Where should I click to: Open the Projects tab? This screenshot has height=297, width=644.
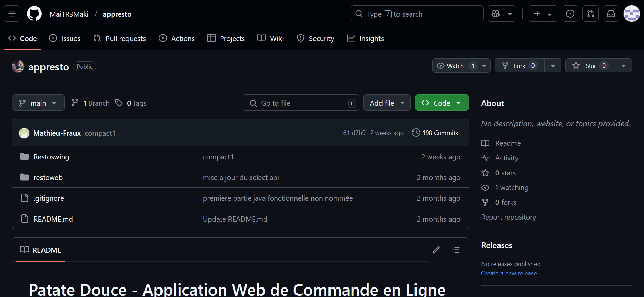click(x=226, y=38)
